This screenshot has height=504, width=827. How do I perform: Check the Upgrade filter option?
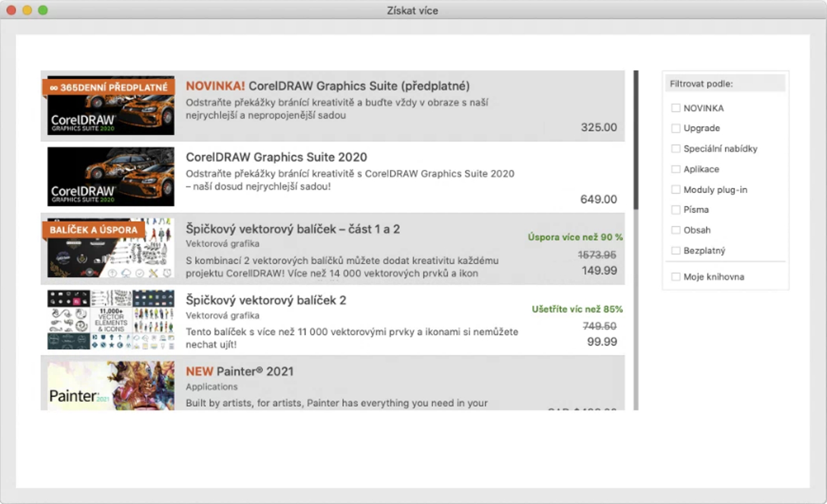point(676,128)
